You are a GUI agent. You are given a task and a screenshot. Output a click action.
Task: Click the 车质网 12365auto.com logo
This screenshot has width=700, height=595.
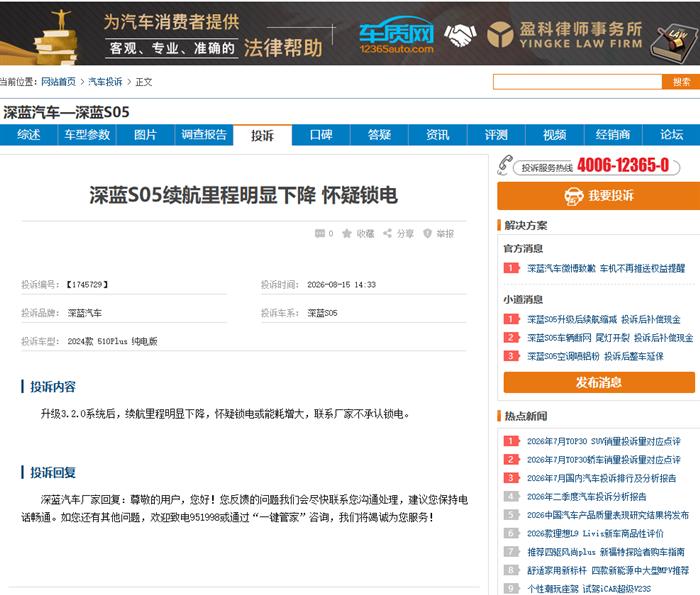(x=396, y=34)
